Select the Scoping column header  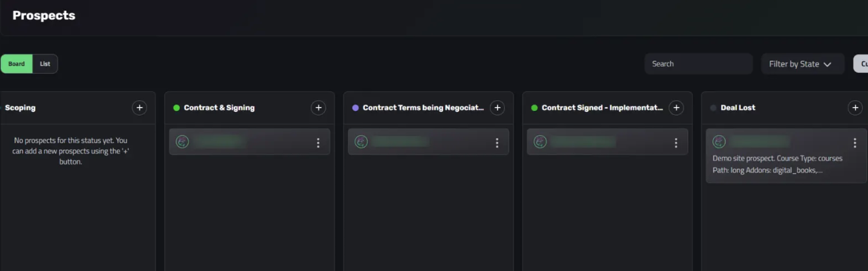(21, 108)
